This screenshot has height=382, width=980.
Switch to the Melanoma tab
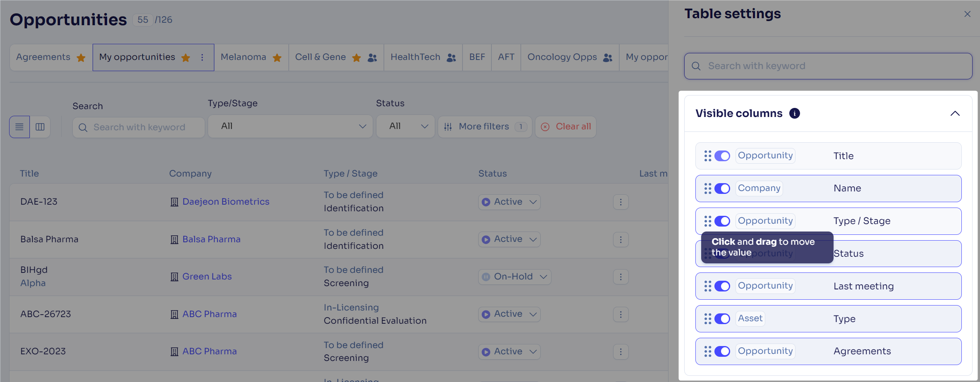click(251, 57)
